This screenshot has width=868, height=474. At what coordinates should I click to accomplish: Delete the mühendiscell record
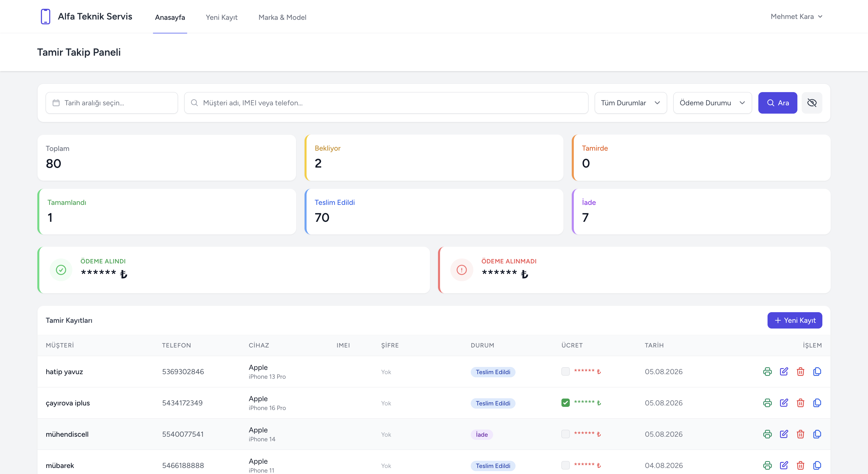tap(800, 434)
